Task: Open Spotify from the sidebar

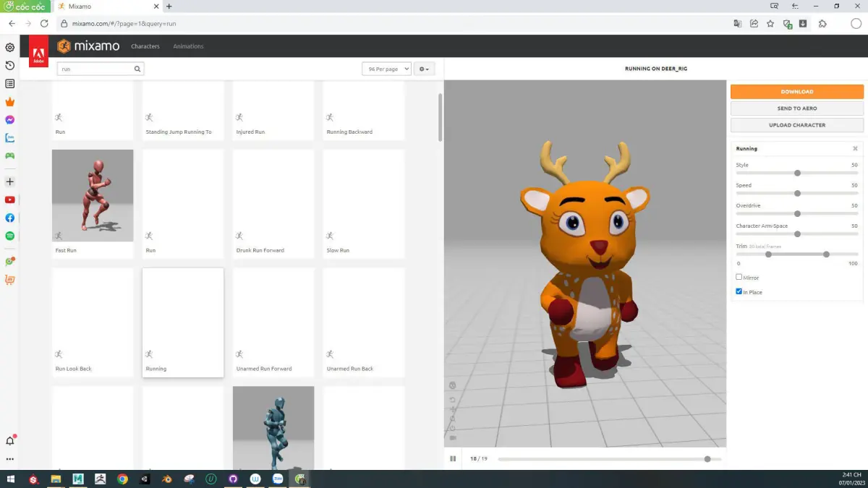Action: click(x=10, y=236)
